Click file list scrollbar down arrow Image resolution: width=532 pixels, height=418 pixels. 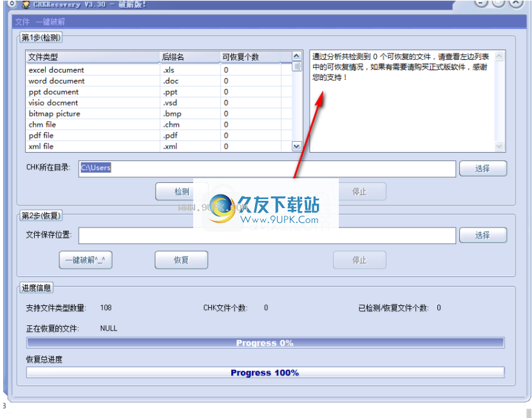[x=296, y=146]
